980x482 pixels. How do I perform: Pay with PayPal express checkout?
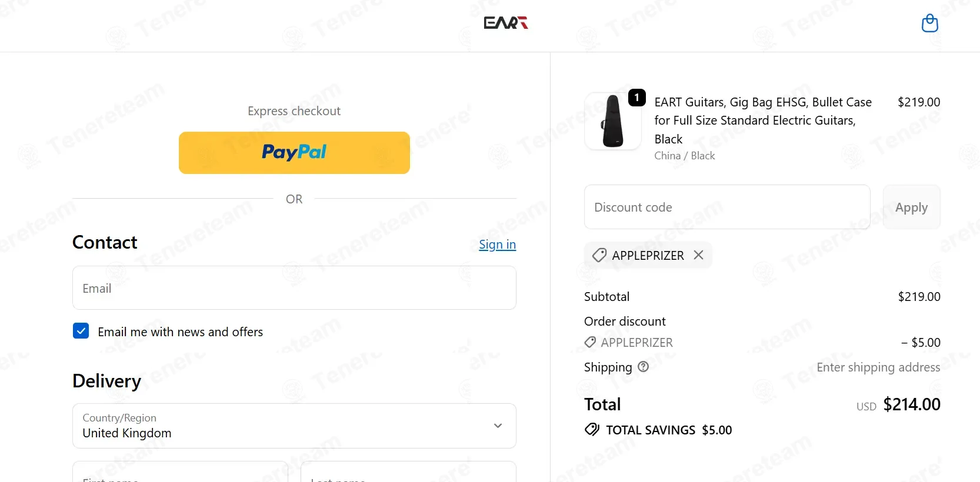point(294,153)
